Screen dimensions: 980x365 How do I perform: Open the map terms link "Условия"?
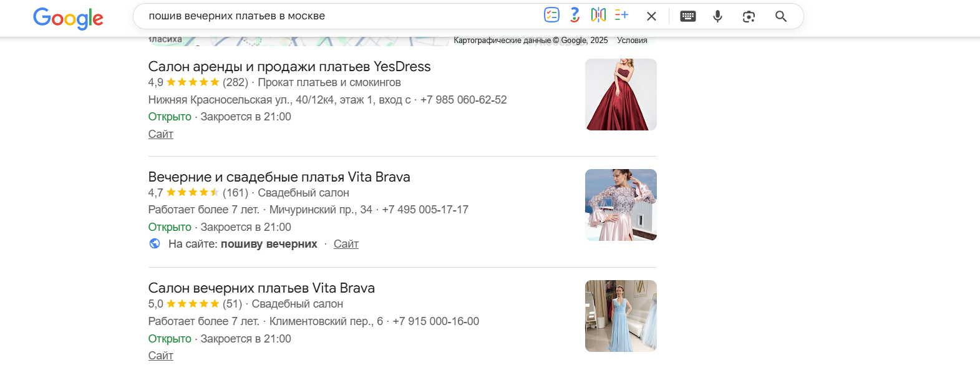632,41
